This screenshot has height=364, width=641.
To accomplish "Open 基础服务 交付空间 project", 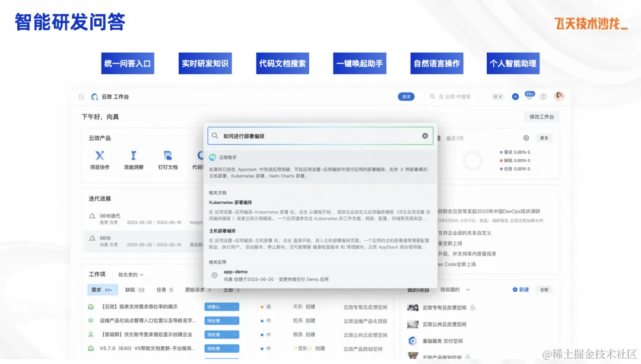I will click(442, 341).
